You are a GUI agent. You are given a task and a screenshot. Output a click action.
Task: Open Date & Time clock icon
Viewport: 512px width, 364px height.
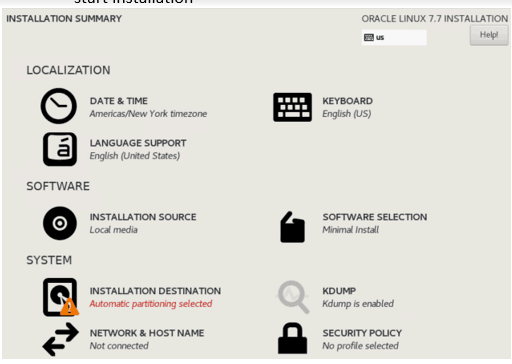pyautogui.click(x=59, y=106)
